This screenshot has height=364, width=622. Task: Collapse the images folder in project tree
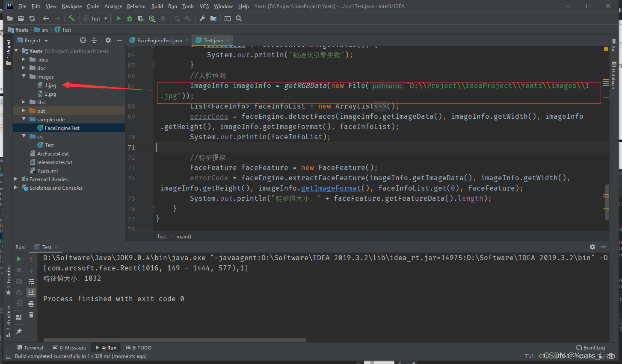coord(24,76)
